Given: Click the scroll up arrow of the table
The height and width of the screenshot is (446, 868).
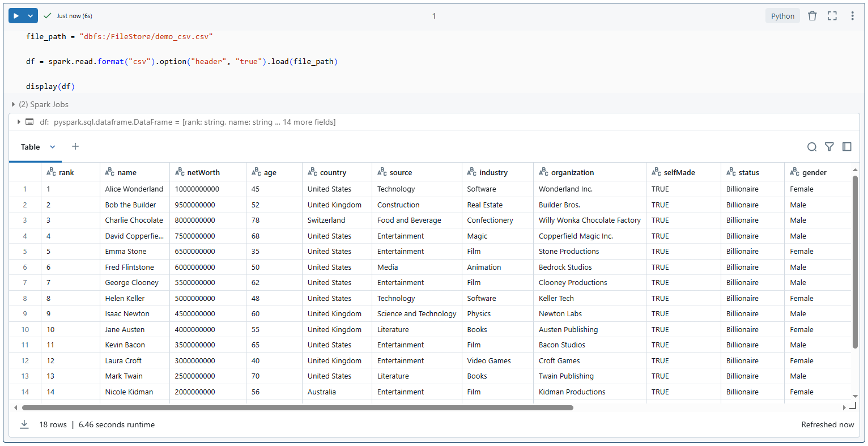Looking at the screenshot, I should tap(855, 170).
